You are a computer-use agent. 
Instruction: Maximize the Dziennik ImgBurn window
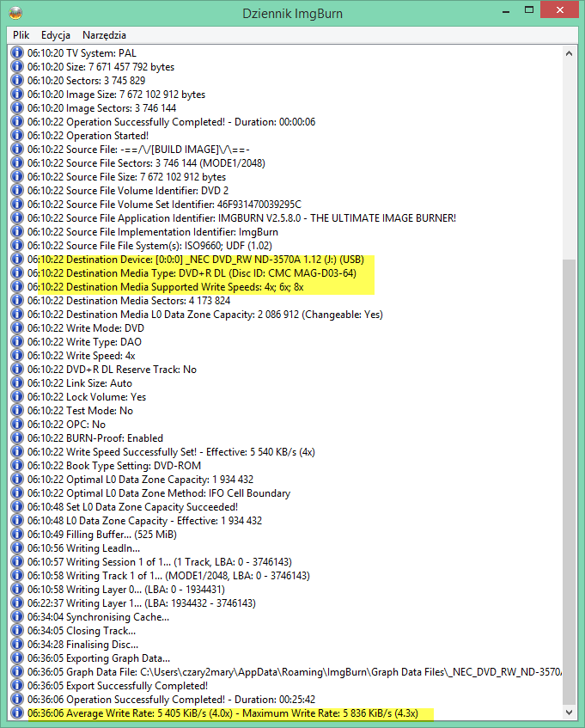coord(529,10)
